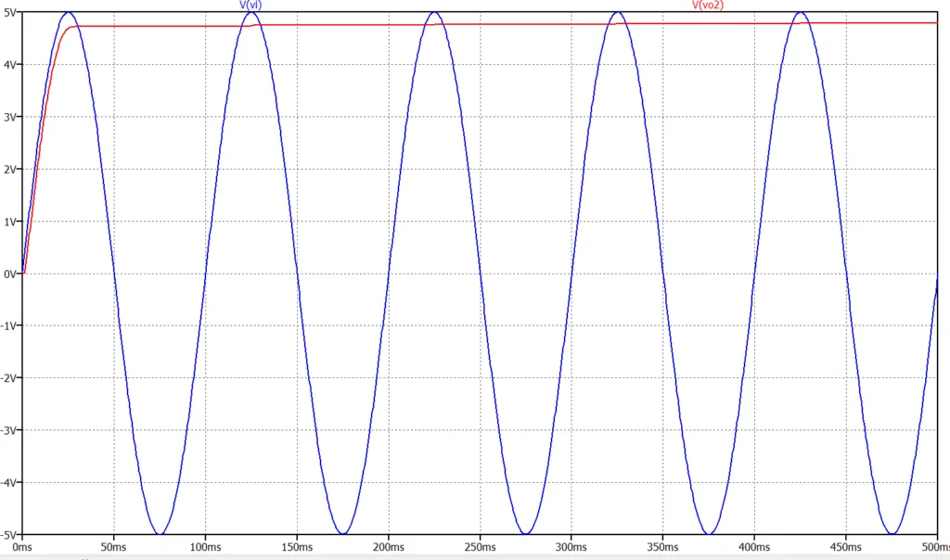Click the positive 3V vertical axis label
Screen dimensions: 950x560
point(9,117)
